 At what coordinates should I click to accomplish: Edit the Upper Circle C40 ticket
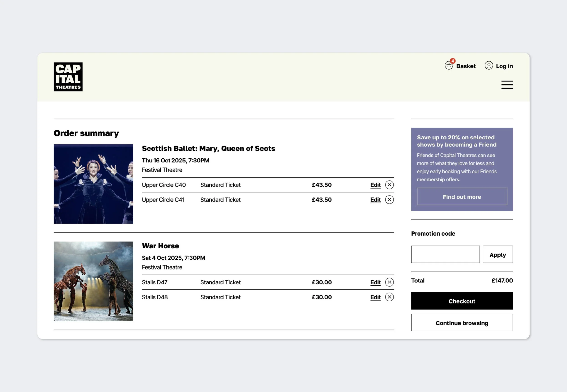pos(375,185)
